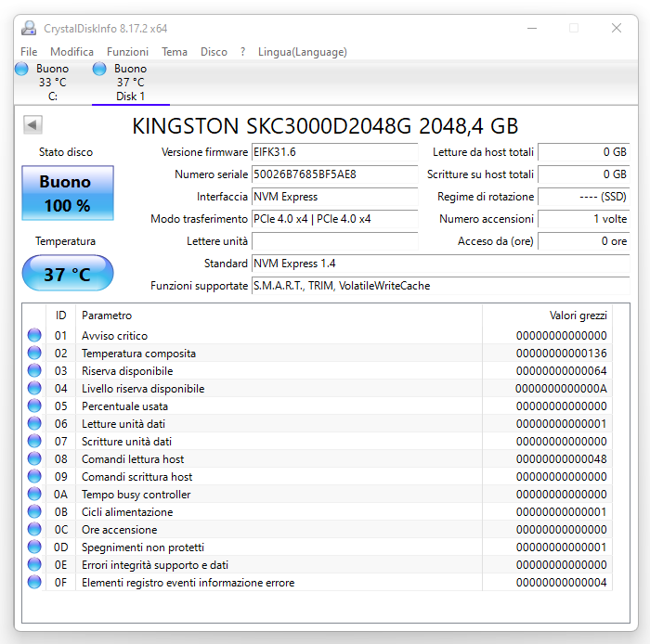This screenshot has width=650, height=644.
Task: Open the Modifica menu
Action: [71, 52]
